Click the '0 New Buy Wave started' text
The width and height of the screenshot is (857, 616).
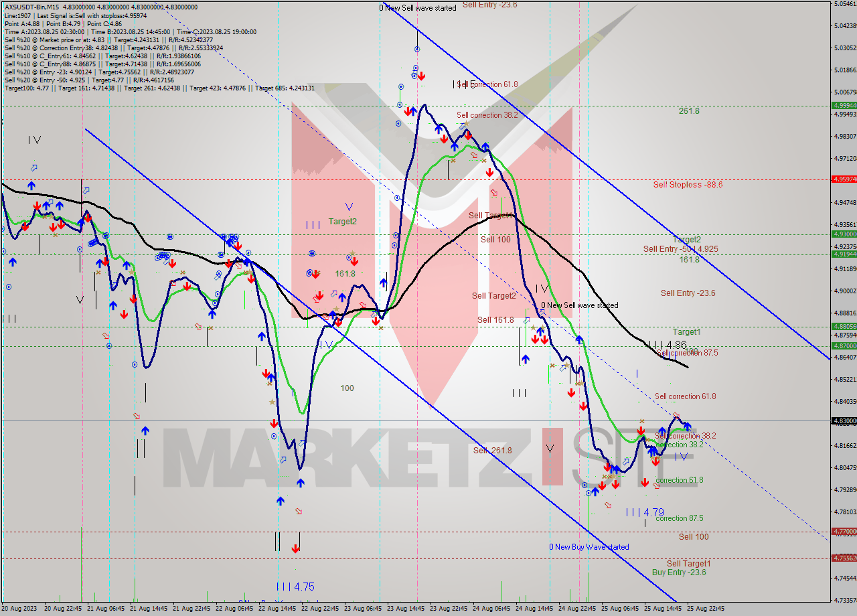click(x=589, y=547)
